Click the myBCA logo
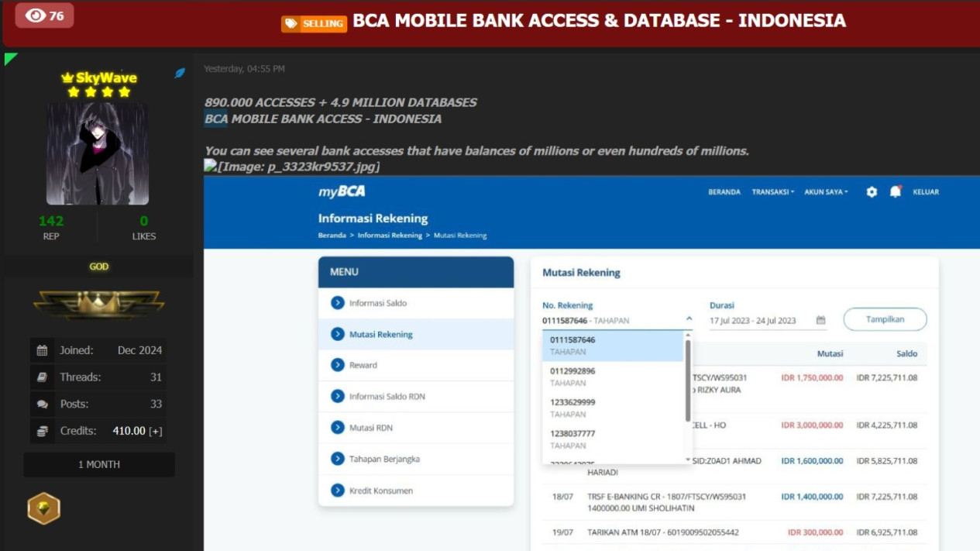980x551 pixels. (x=342, y=191)
